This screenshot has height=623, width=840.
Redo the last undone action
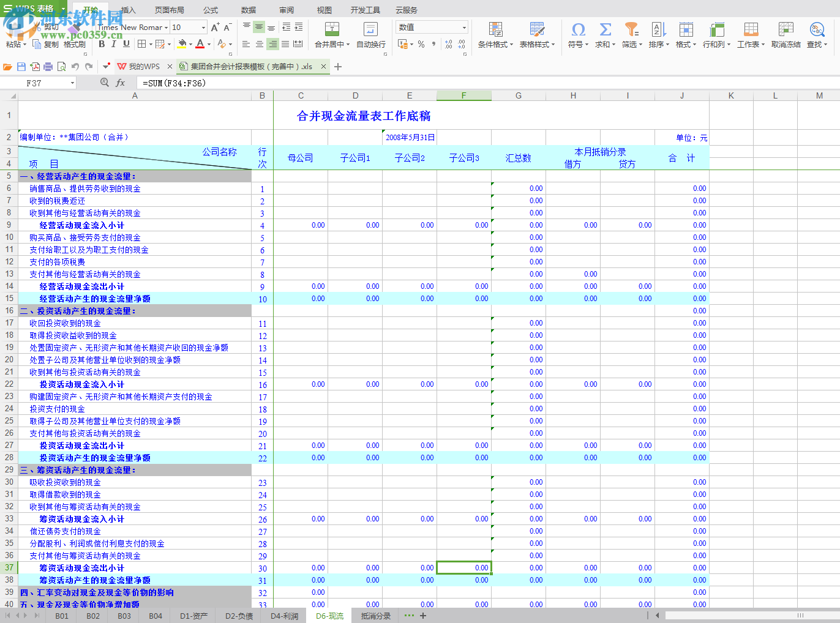click(x=89, y=67)
